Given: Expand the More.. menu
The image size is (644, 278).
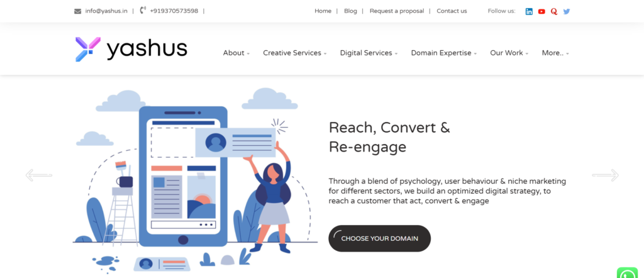Looking at the screenshot, I should [555, 53].
